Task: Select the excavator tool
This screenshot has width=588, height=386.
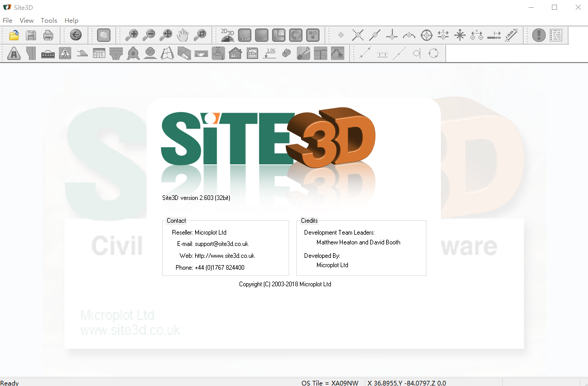Action: coord(338,54)
